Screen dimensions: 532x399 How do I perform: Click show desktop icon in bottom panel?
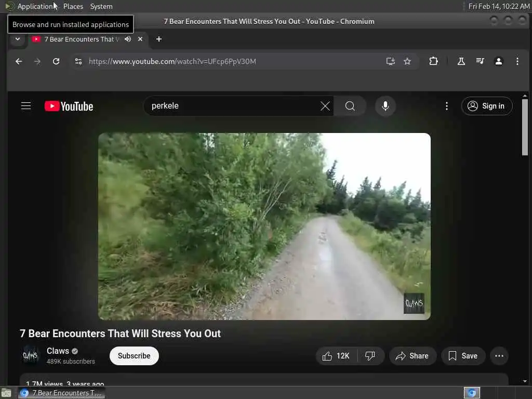pos(6,393)
